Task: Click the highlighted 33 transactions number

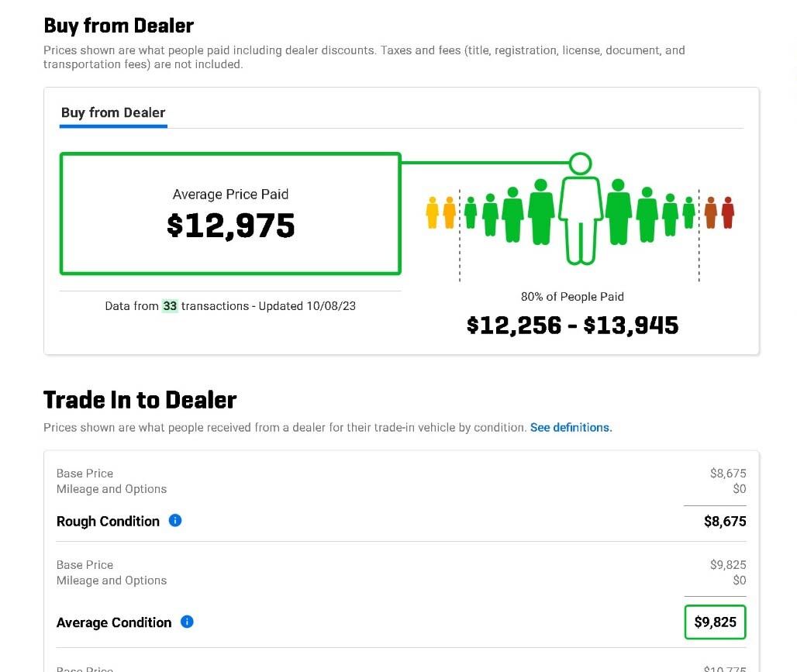Action: coord(170,306)
